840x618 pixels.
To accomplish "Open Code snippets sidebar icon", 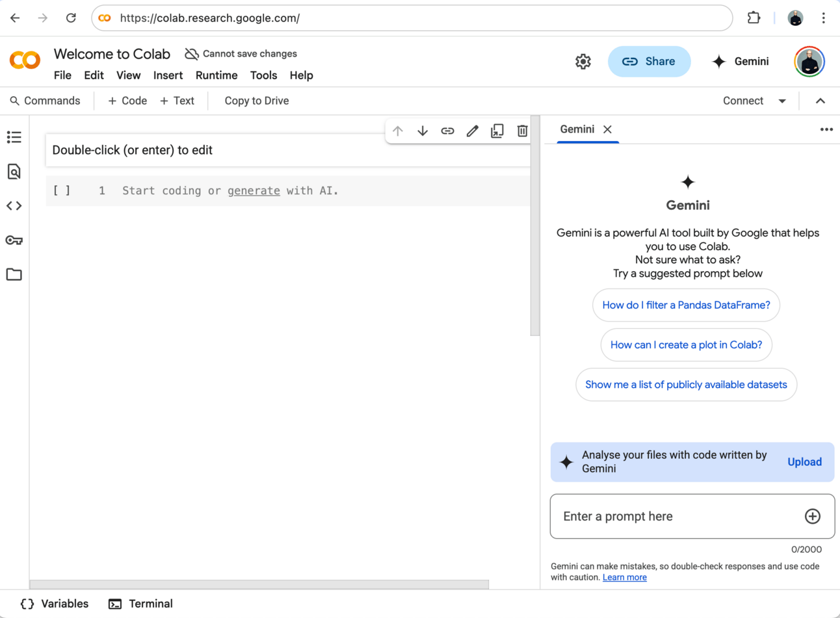I will click(14, 206).
